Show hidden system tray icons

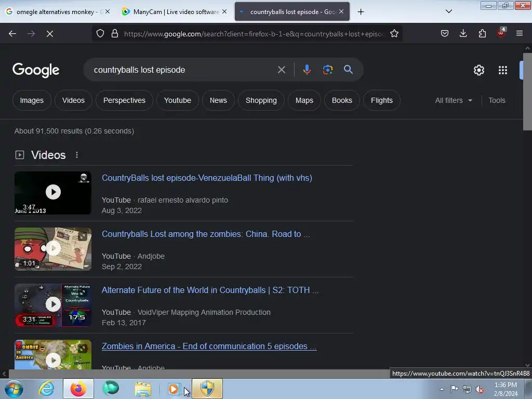pos(442,389)
